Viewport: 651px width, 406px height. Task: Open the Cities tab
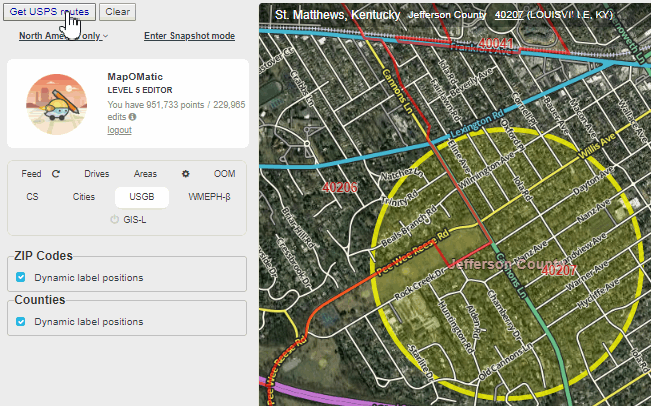click(x=84, y=197)
